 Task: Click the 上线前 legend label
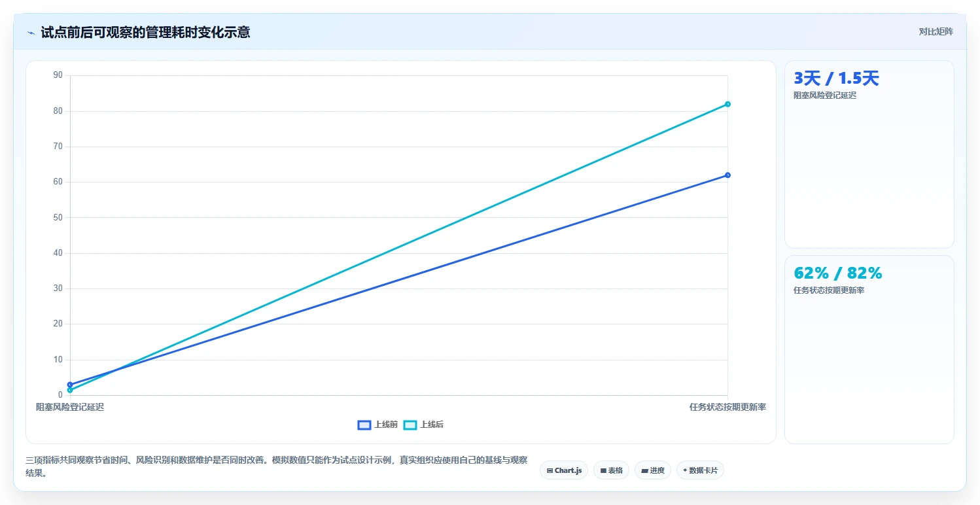click(x=386, y=425)
